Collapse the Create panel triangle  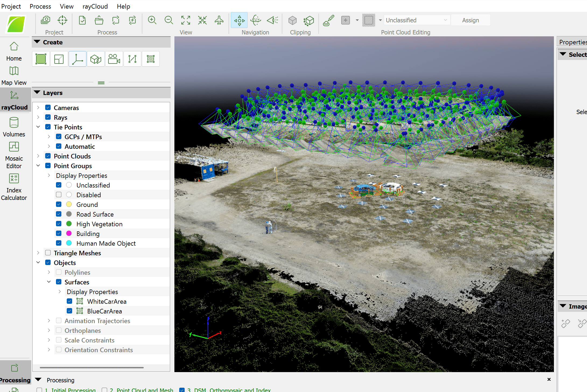click(37, 42)
